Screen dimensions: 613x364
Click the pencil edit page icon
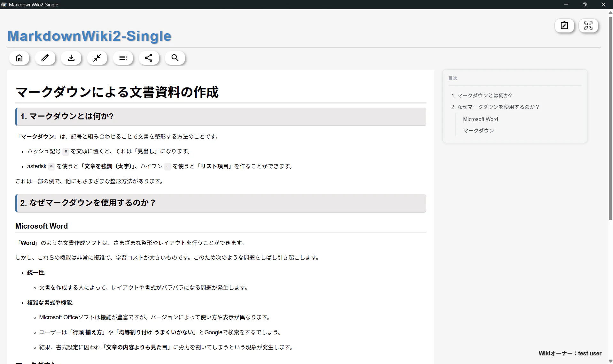[x=45, y=58]
